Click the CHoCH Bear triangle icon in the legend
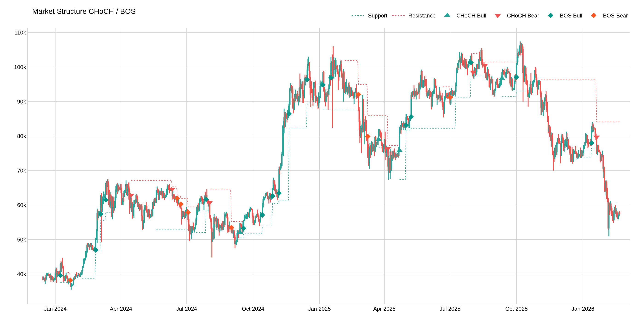The image size is (644, 322). [498, 15]
